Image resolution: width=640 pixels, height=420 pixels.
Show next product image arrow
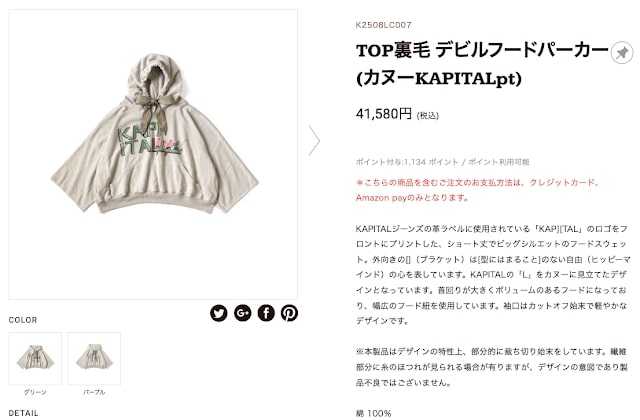[314, 140]
